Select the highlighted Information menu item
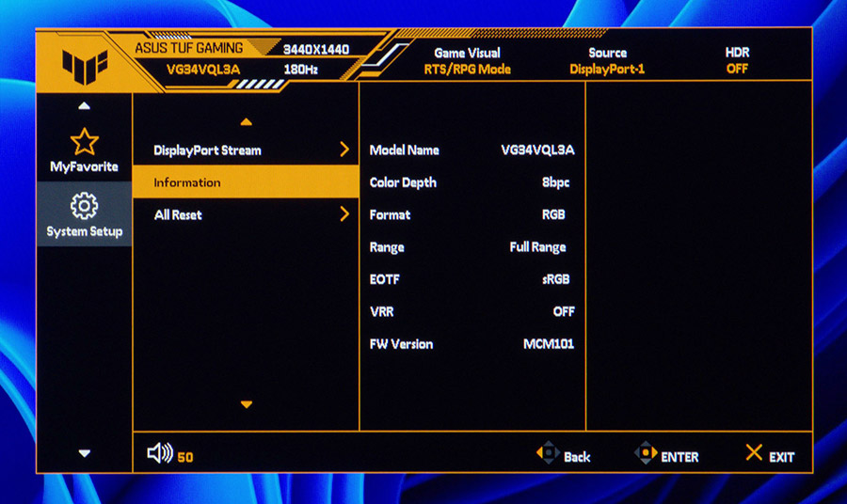Image resolution: width=847 pixels, height=504 pixels. click(246, 181)
